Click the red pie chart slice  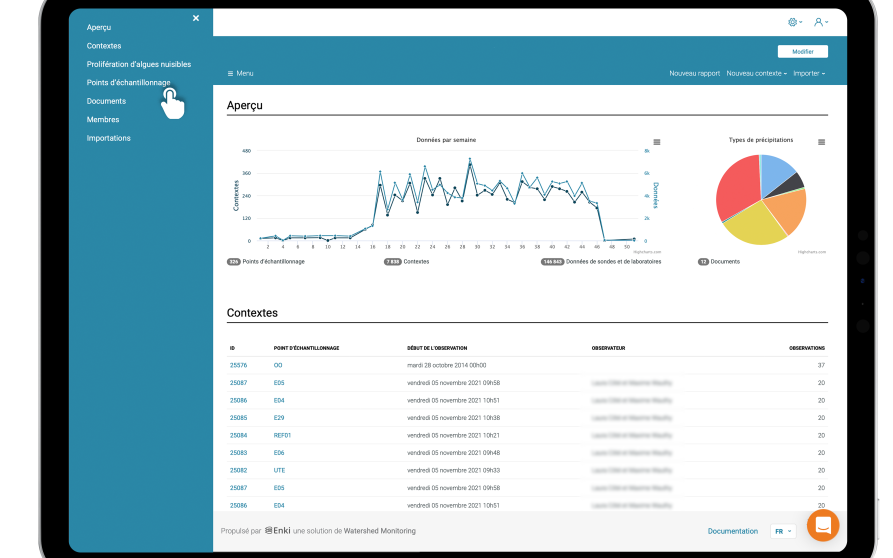click(x=738, y=188)
